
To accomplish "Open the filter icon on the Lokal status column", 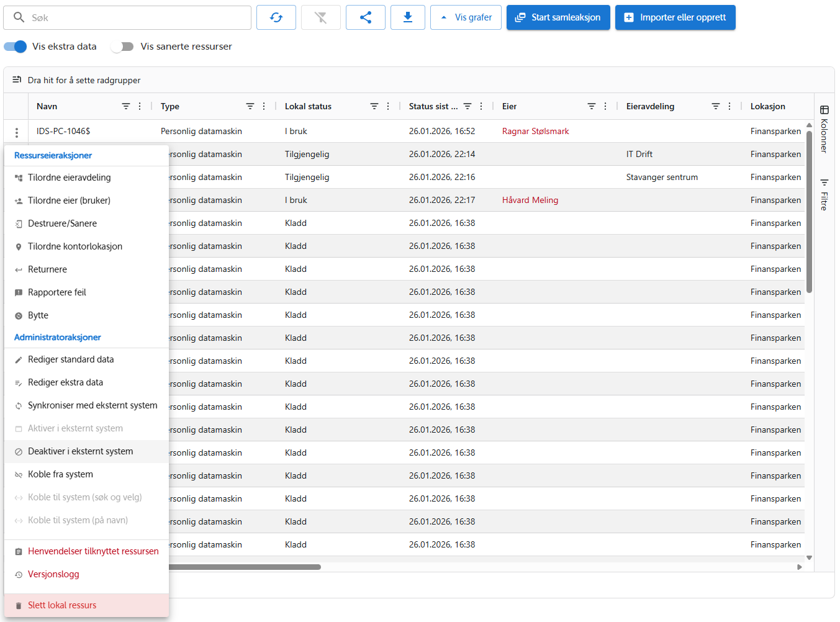I will tap(373, 106).
